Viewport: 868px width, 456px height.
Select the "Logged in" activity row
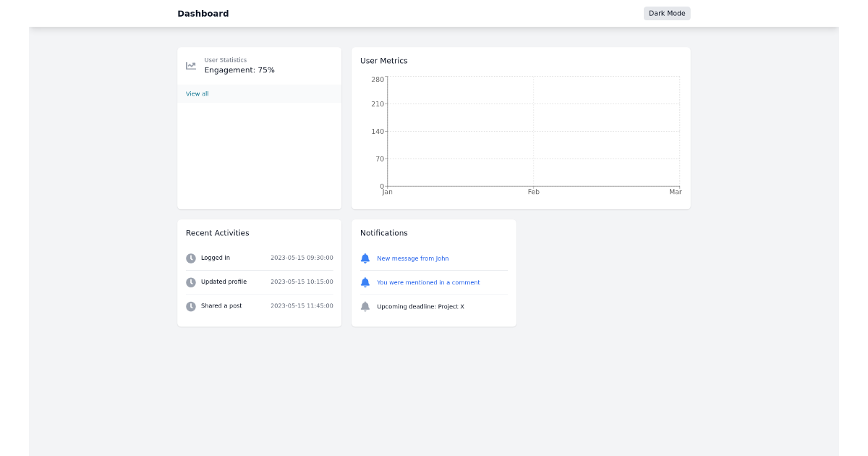click(216, 257)
